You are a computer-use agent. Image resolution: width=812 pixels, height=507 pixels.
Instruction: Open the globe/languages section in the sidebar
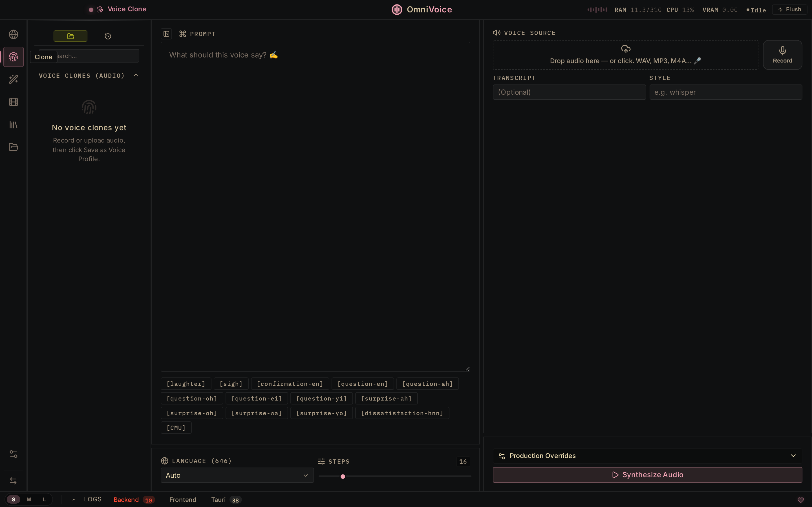tap(13, 34)
